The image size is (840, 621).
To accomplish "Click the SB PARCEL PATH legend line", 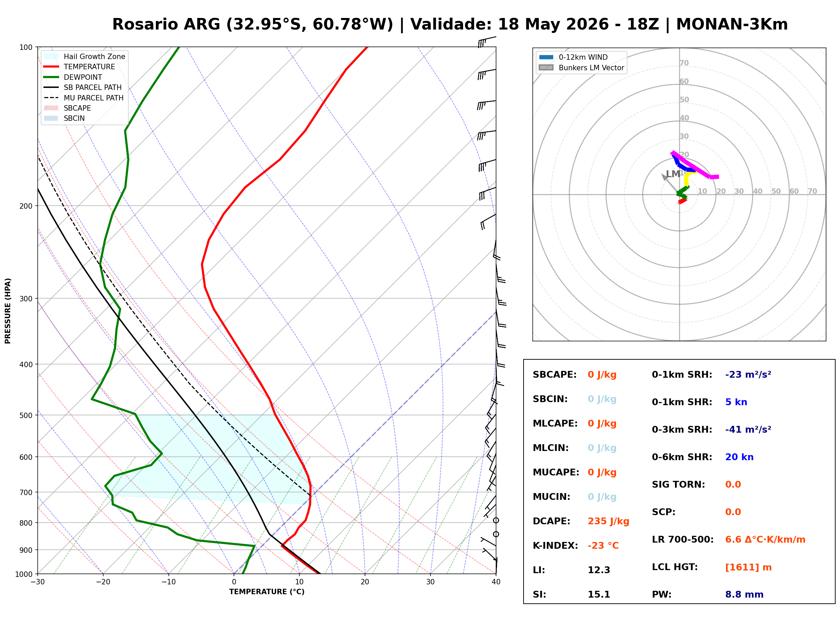I will pyautogui.click(x=51, y=87).
